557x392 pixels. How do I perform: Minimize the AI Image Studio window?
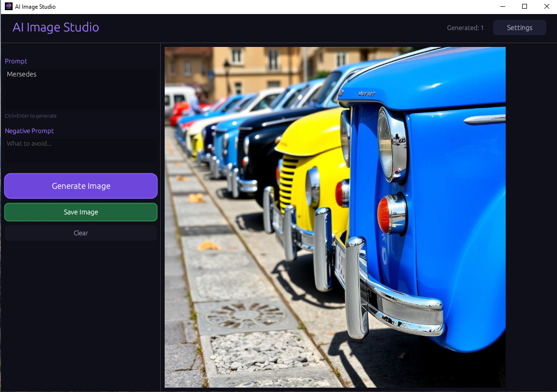[502, 6]
